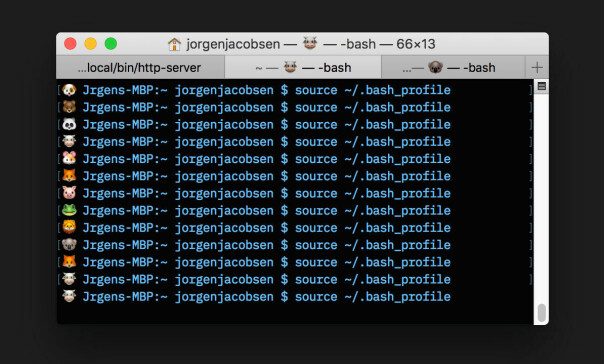Click the dog emoji at prompt start

69,90
